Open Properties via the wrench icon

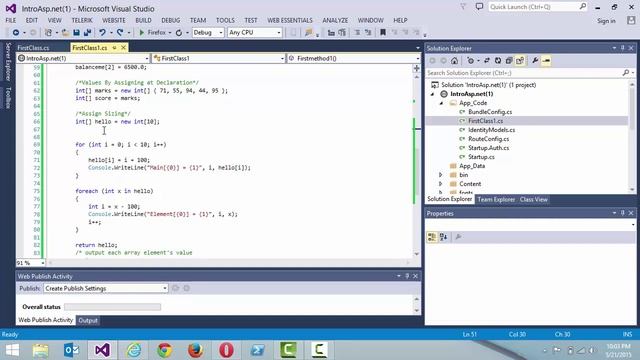click(x=535, y=61)
